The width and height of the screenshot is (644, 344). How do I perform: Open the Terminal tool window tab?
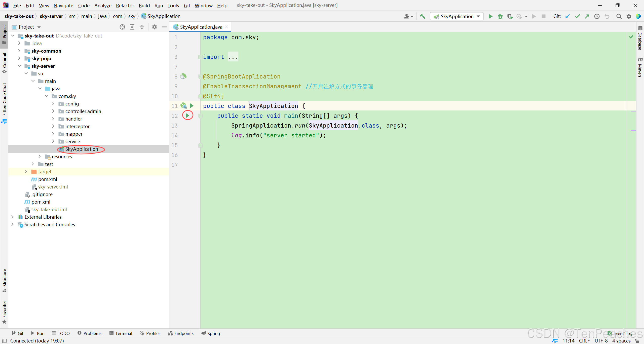pos(121,333)
